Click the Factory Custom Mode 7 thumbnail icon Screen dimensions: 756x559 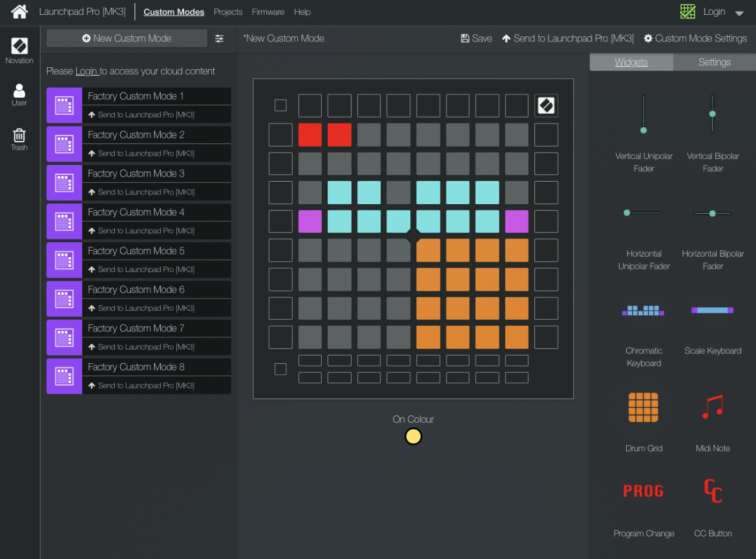click(x=64, y=337)
